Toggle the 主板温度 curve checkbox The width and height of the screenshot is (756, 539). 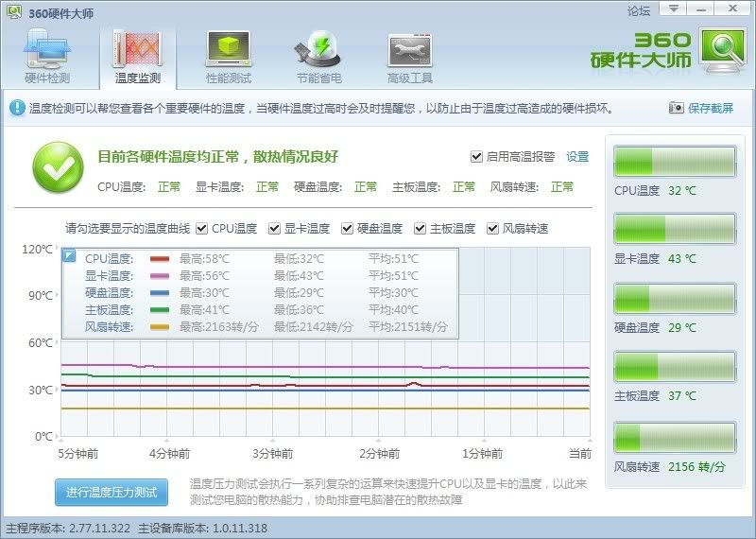click(420, 228)
